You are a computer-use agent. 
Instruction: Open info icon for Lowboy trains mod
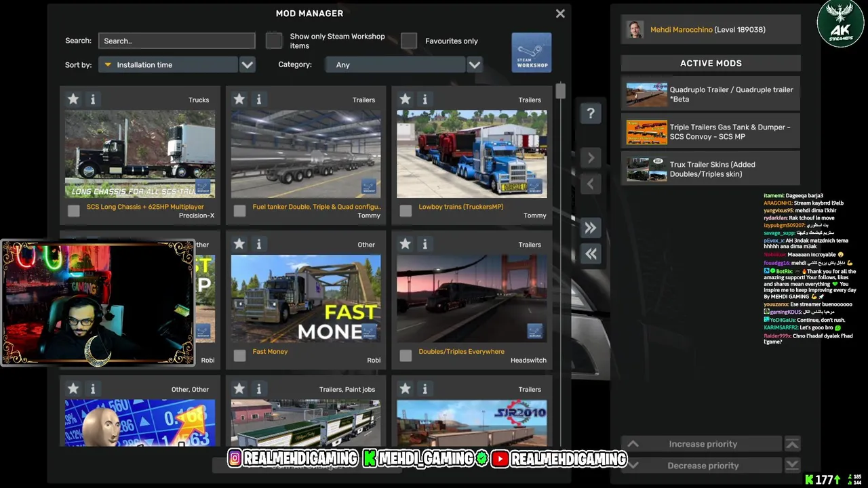(x=425, y=100)
